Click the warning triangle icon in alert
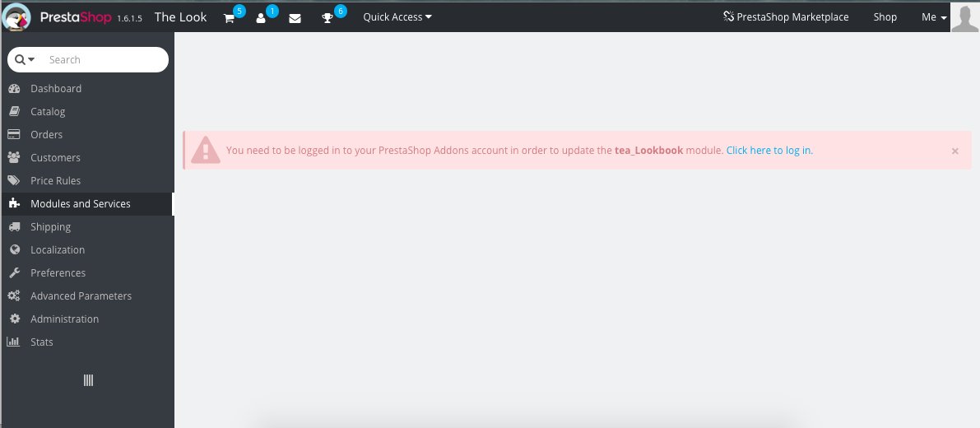The width and height of the screenshot is (980, 428). [205, 151]
